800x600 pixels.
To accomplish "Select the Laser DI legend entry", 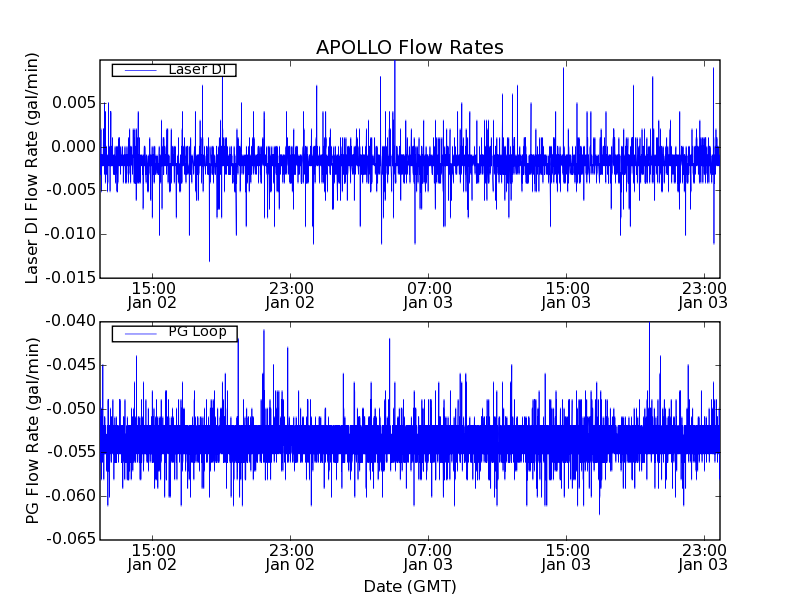I will pos(174,69).
